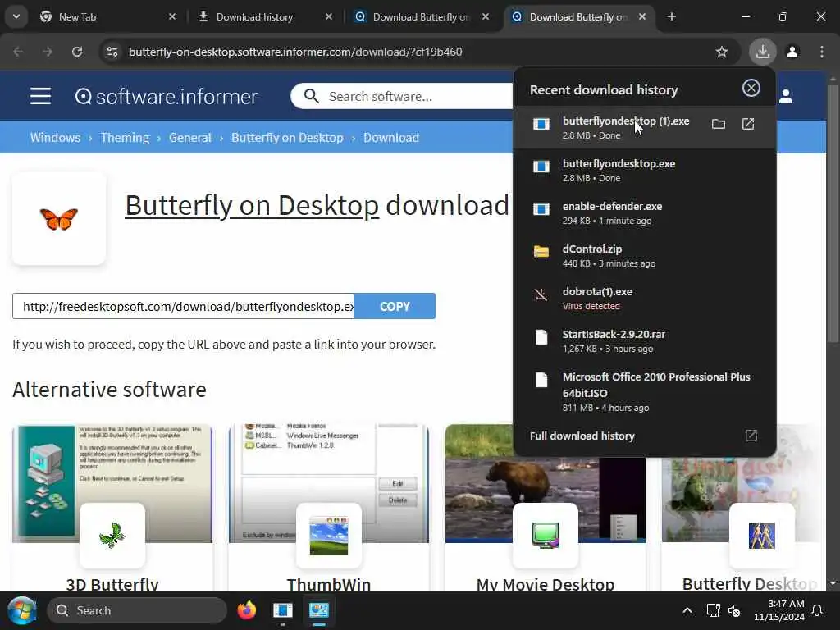Bookmark this page with the star icon
840x630 pixels.
coord(722,52)
